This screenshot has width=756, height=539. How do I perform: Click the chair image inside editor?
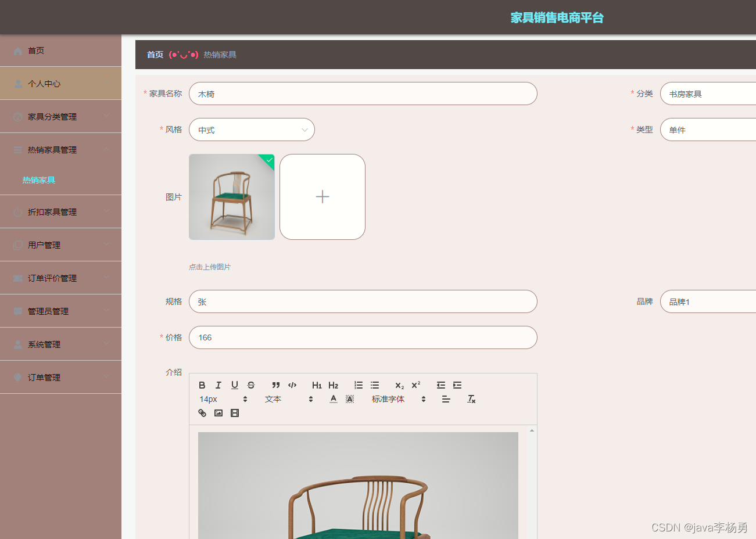coord(358,486)
